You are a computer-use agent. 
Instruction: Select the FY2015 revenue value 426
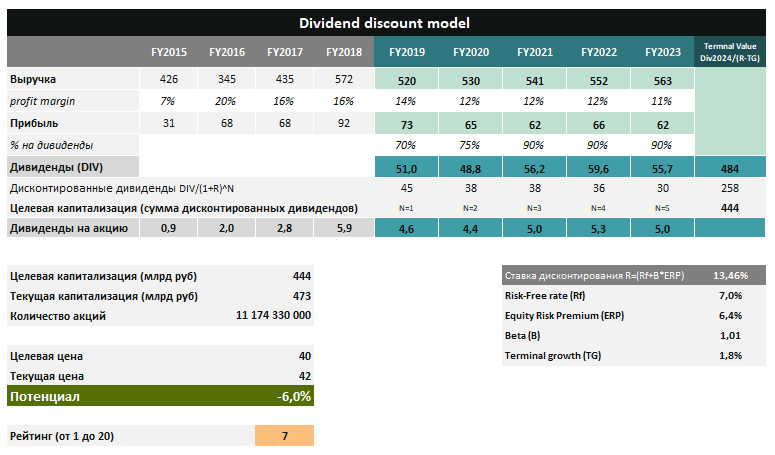point(168,79)
